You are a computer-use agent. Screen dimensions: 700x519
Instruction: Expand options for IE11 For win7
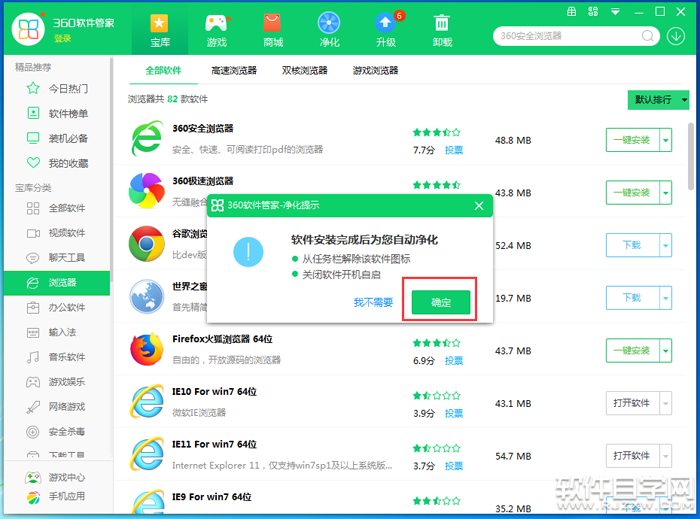pyautogui.click(x=666, y=456)
